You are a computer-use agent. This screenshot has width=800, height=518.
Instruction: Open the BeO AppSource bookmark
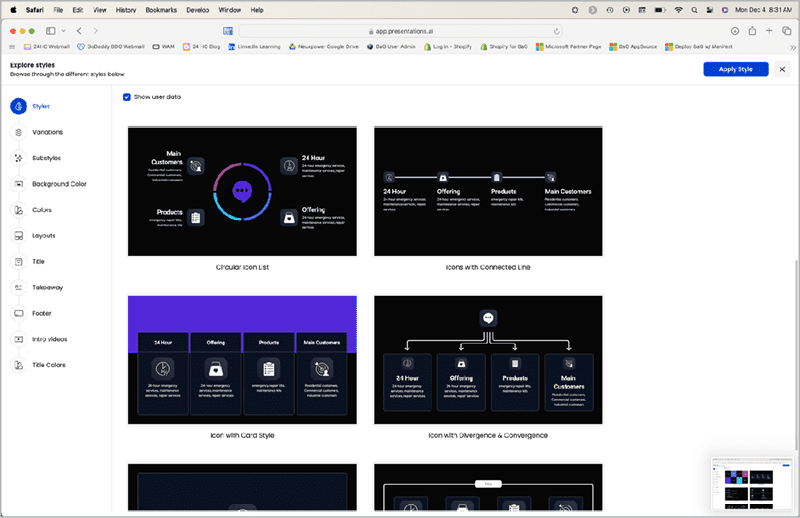[633, 46]
